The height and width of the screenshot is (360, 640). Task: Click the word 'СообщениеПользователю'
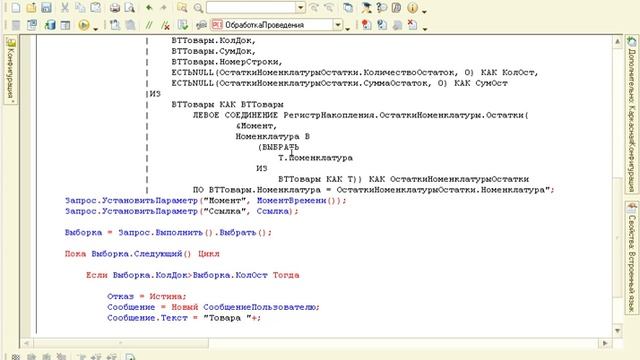coord(260,307)
